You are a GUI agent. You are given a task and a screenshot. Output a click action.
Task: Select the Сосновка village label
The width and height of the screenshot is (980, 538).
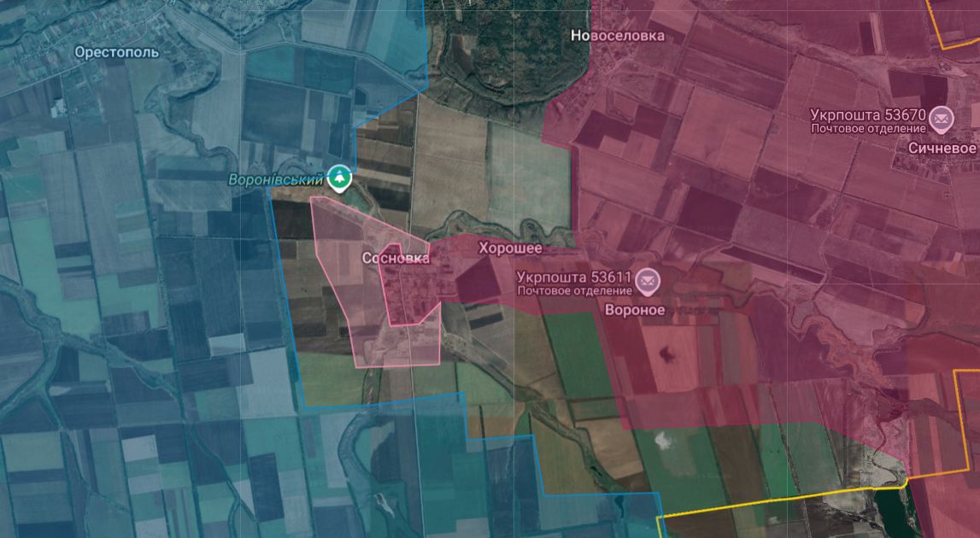[396, 257]
